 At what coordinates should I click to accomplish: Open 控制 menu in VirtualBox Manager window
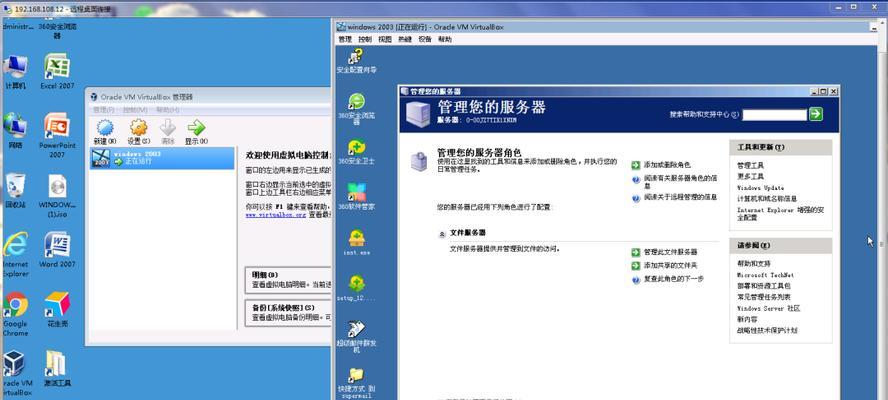135,110
